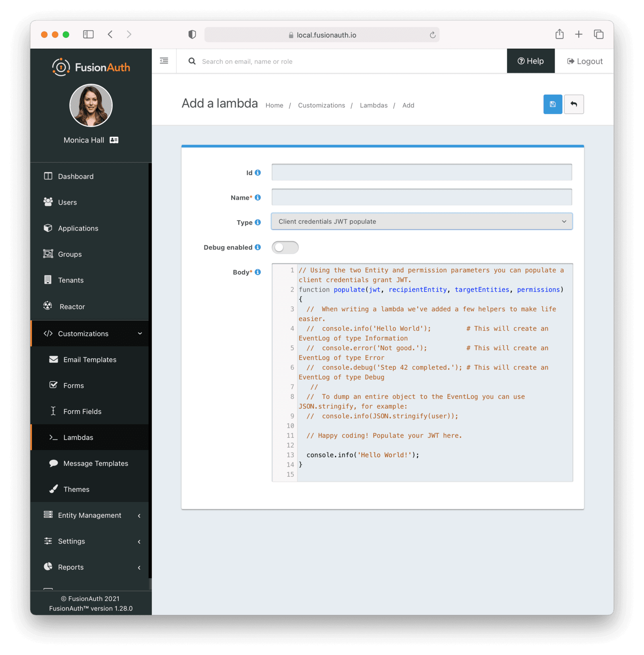Viewport: 644px width, 655px height.
Task: Click the Home breadcrumb link
Action: coord(274,105)
